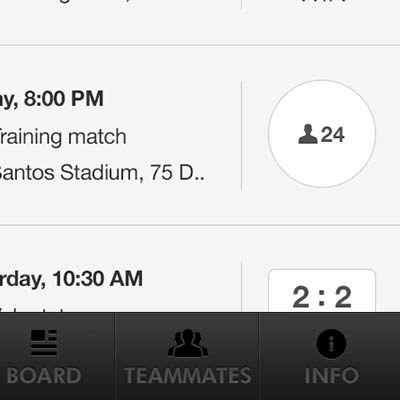The height and width of the screenshot is (400, 400).
Task: Select the Training match list row background
Action: pyautogui.click(x=200, y=135)
